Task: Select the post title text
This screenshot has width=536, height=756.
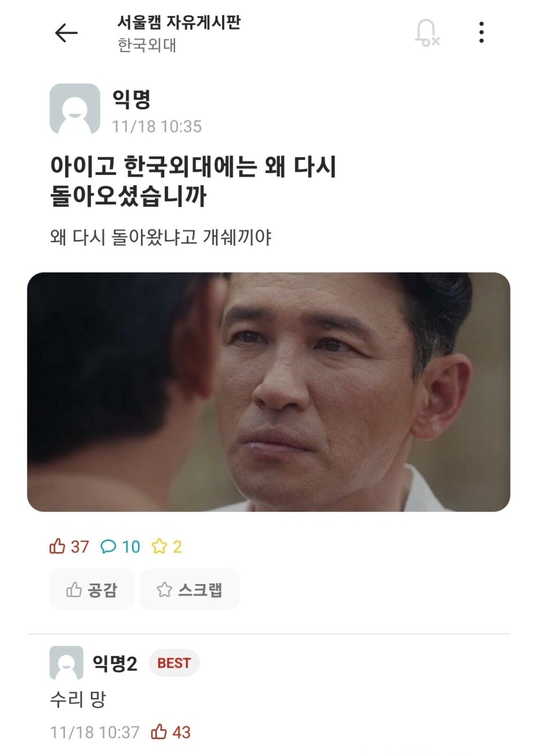Action: point(194,181)
